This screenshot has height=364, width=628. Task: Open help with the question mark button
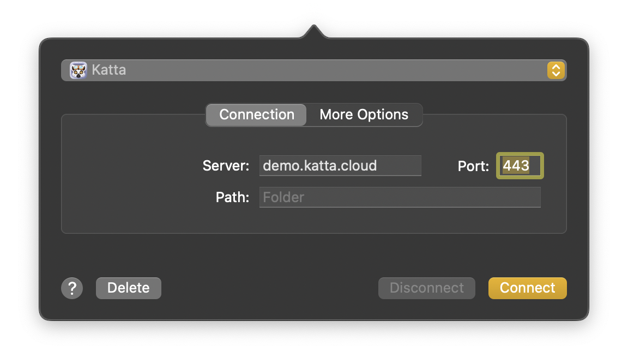click(72, 288)
